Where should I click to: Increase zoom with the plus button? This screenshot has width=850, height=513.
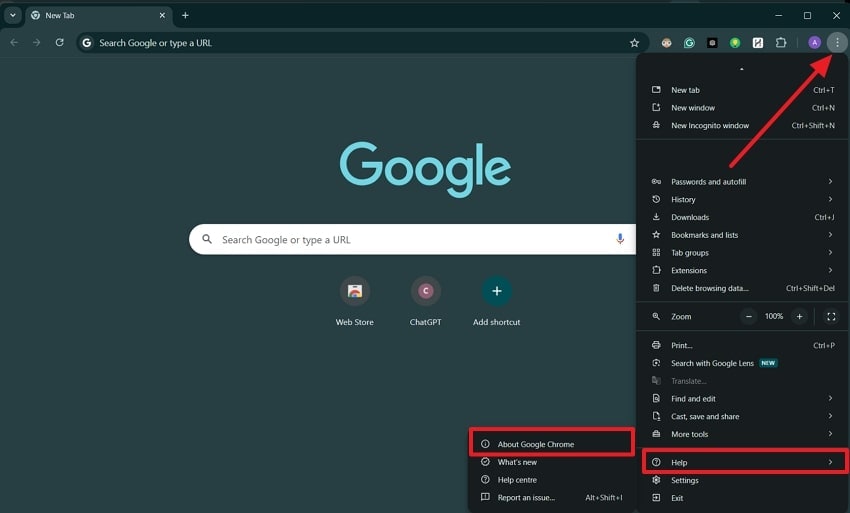(799, 316)
